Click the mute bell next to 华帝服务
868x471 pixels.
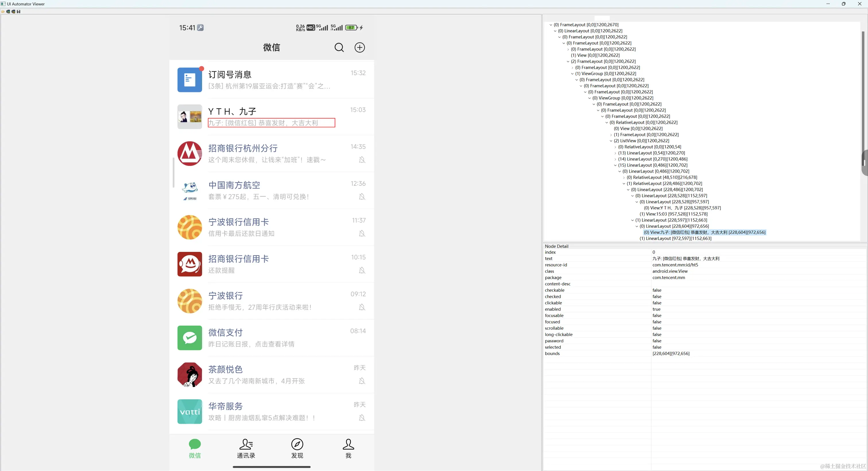(362, 417)
